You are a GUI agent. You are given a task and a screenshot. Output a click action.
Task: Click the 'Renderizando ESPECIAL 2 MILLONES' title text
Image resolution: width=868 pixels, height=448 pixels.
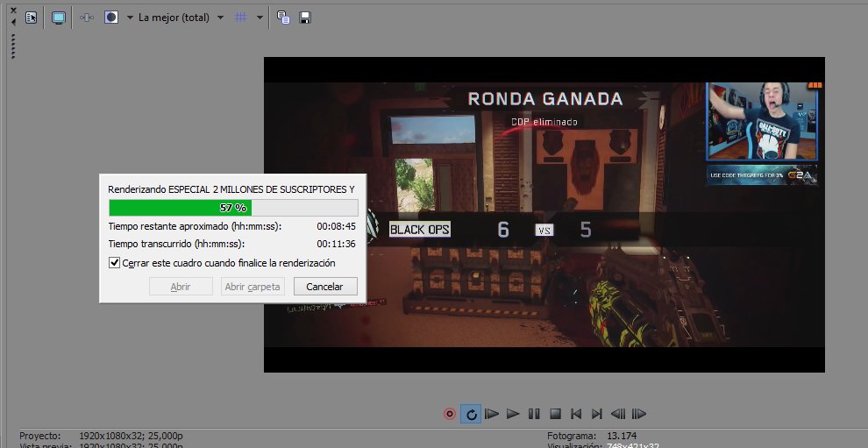point(231,189)
